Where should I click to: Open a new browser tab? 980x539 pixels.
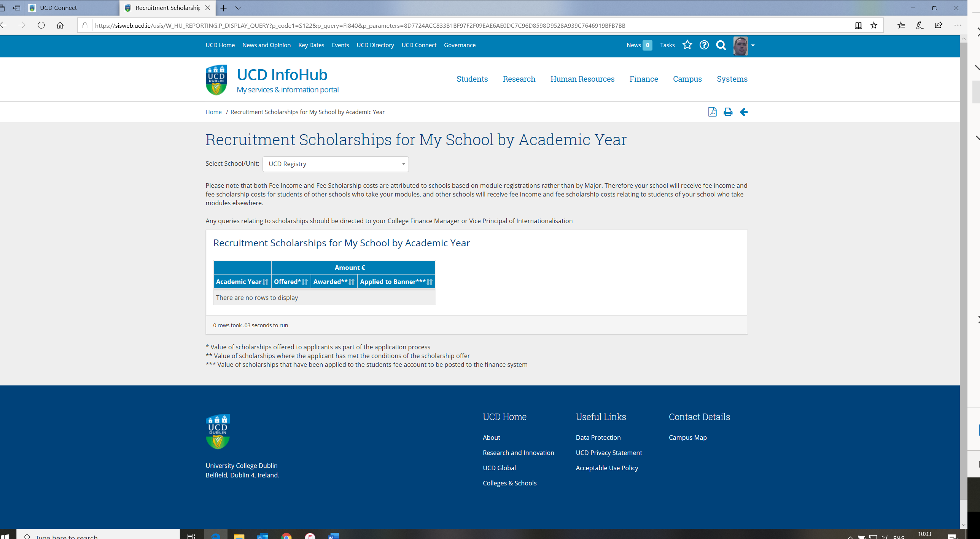224,8
